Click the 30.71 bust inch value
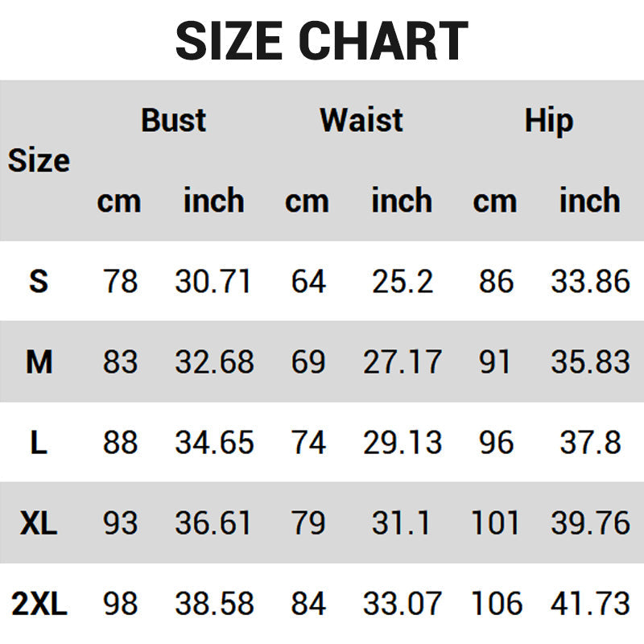Viewport: 644px width, 644px height. click(213, 282)
